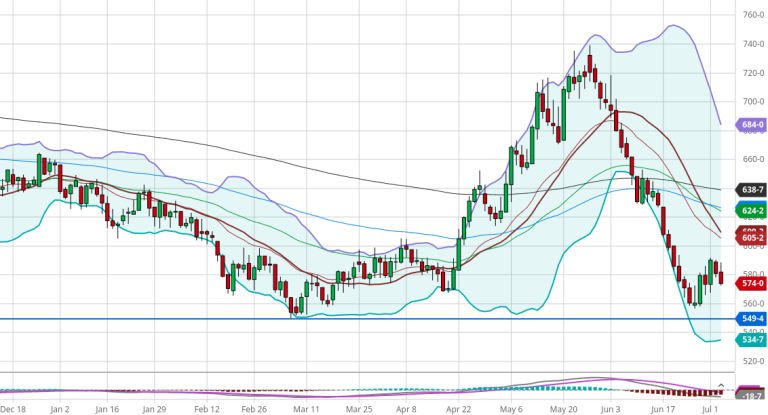This screenshot has width=768, height=415.
Task: Click the teal 534-7 lower band label
Action: click(752, 340)
